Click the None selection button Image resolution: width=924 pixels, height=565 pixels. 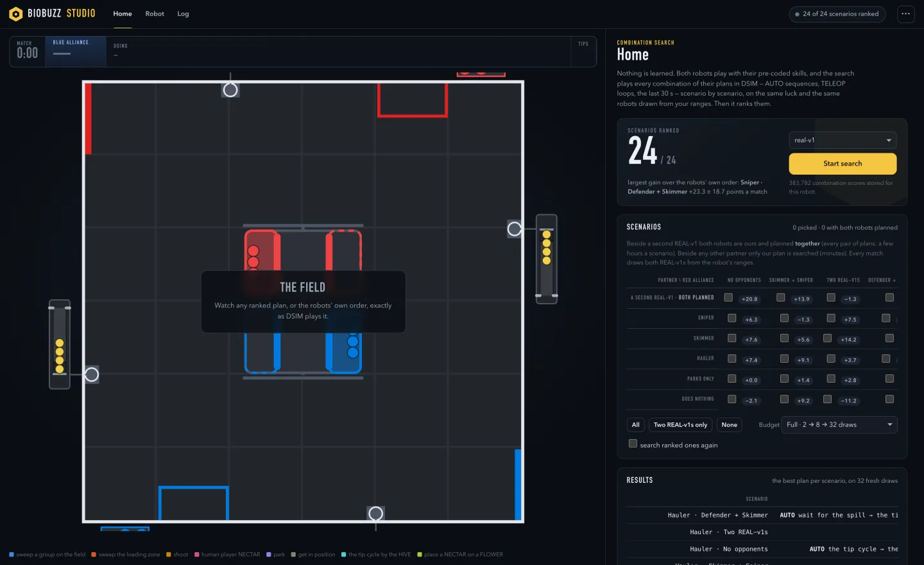[x=729, y=424]
